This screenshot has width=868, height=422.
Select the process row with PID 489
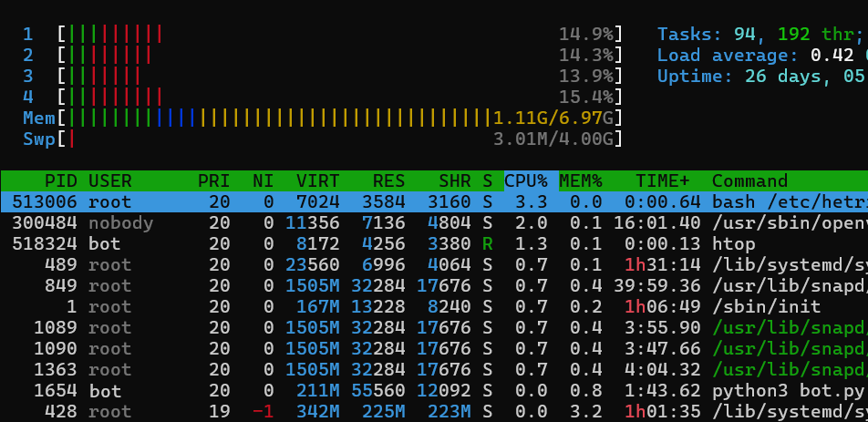click(434, 265)
